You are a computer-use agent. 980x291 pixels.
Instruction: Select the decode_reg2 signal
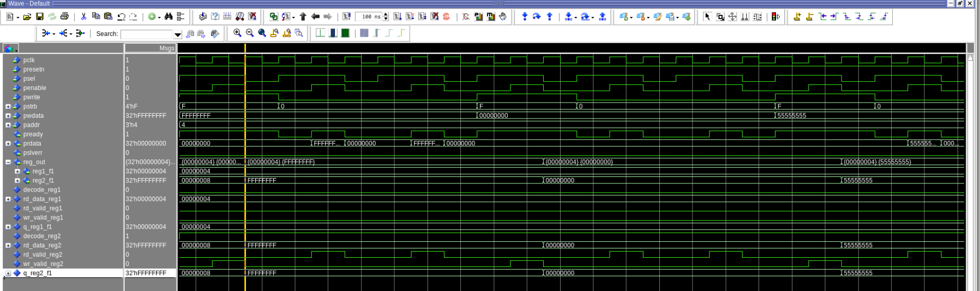(42, 236)
